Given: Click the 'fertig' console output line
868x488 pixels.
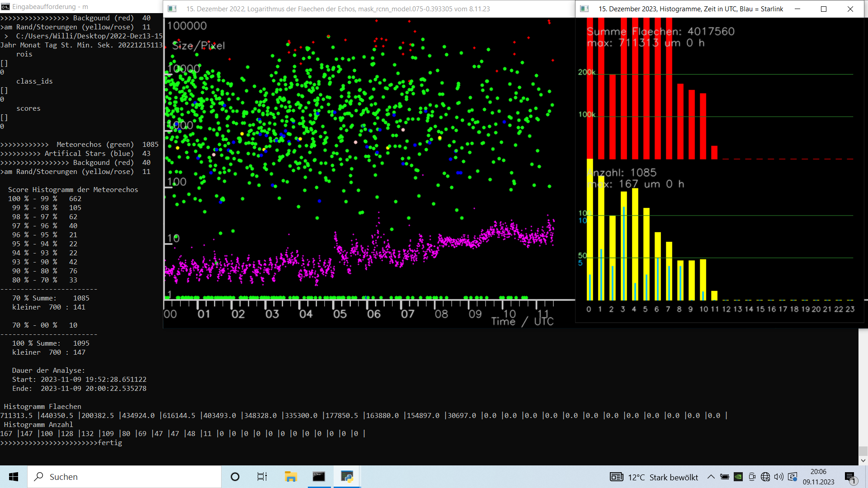Looking at the screenshot, I should click(x=61, y=443).
